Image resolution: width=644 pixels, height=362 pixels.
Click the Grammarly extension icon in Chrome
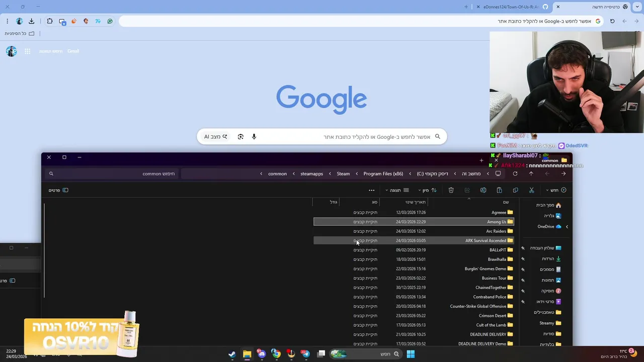point(110,21)
